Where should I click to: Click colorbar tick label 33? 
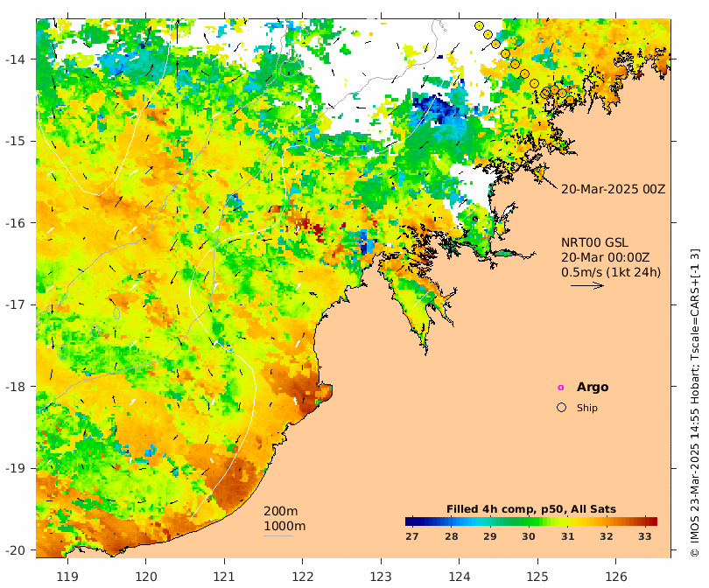(645, 536)
